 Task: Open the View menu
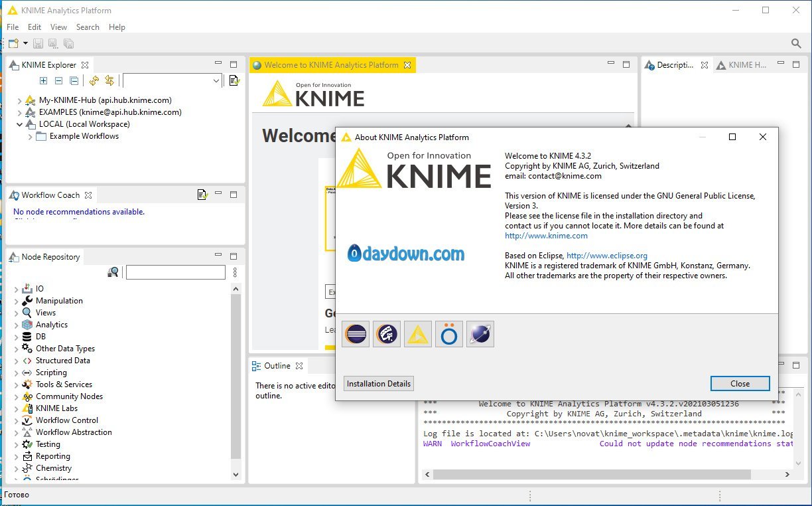[x=58, y=27]
